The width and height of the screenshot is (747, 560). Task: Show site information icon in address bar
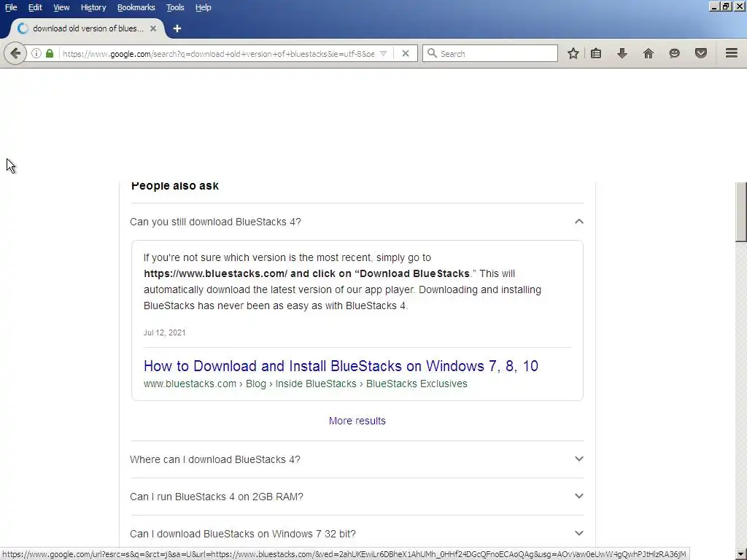36,53
